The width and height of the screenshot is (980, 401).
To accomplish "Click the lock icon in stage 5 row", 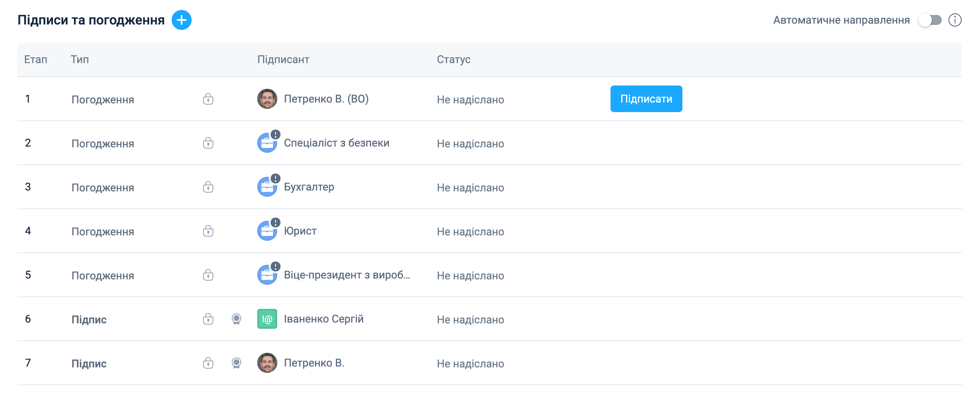I will click(x=208, y=275).
